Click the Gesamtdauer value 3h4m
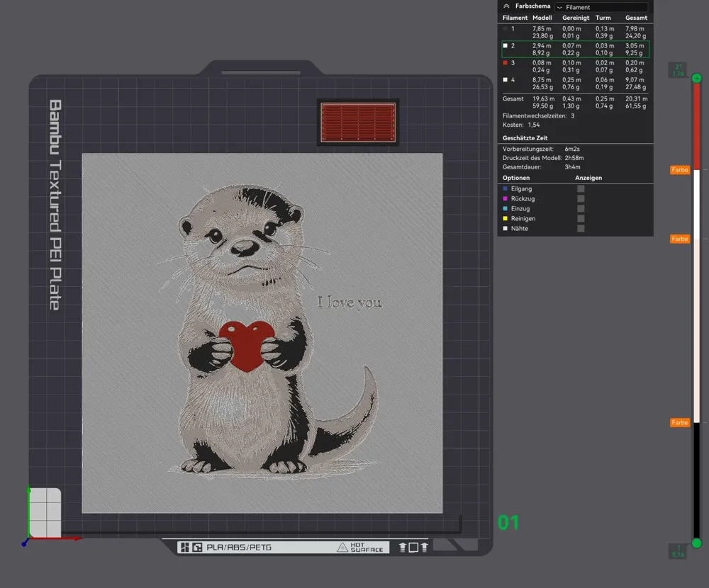The width and height of the screenshot is (709, 588). 572,167
